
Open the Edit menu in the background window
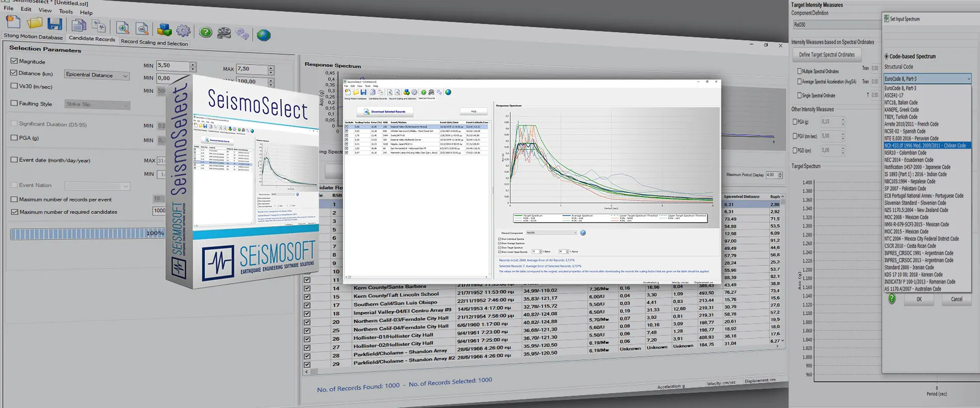click(26, 9)
